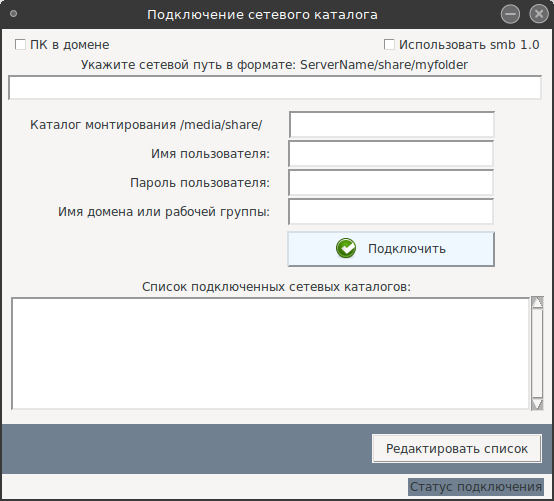Click inside the connected network catalogs list
The height and width of the screenshot is (501, 554).
coord(271,354)
